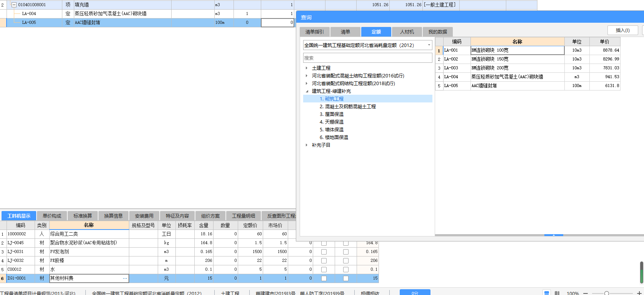
Task: Click the 一般土建工程 cell in the 填充墙 row
Action: 440,5
